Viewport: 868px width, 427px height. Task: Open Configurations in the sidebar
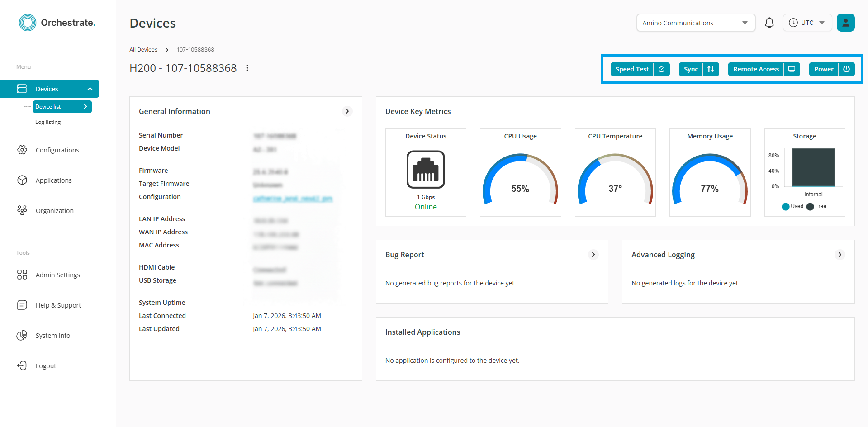pyautogui.click(x=57, y=150)
